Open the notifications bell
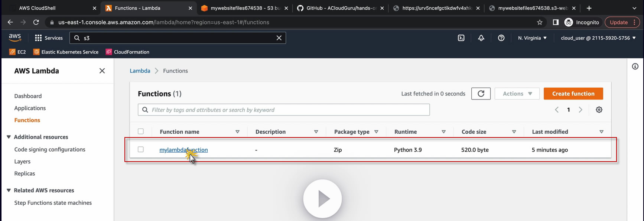Screen dimensions: 644x221 [481, 38]
